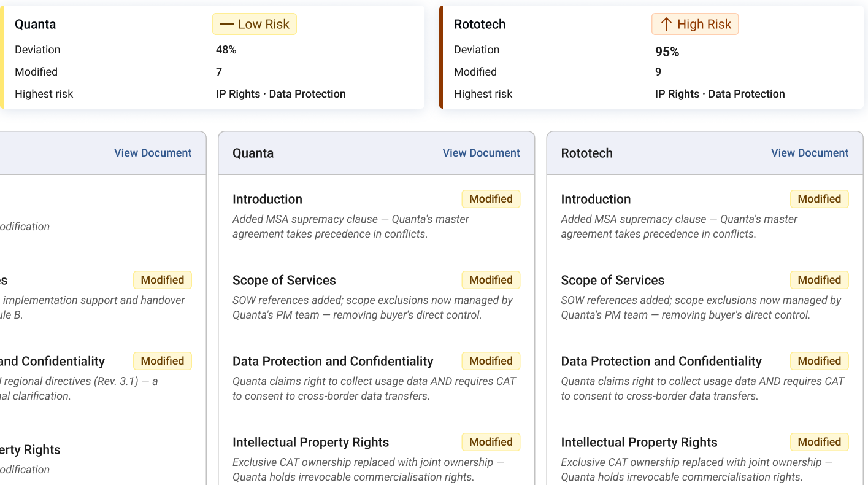This screenshot has width=868, height=485.
Task: Click MSA supremacy clause note in Quanta column
Action: point(351,227)
